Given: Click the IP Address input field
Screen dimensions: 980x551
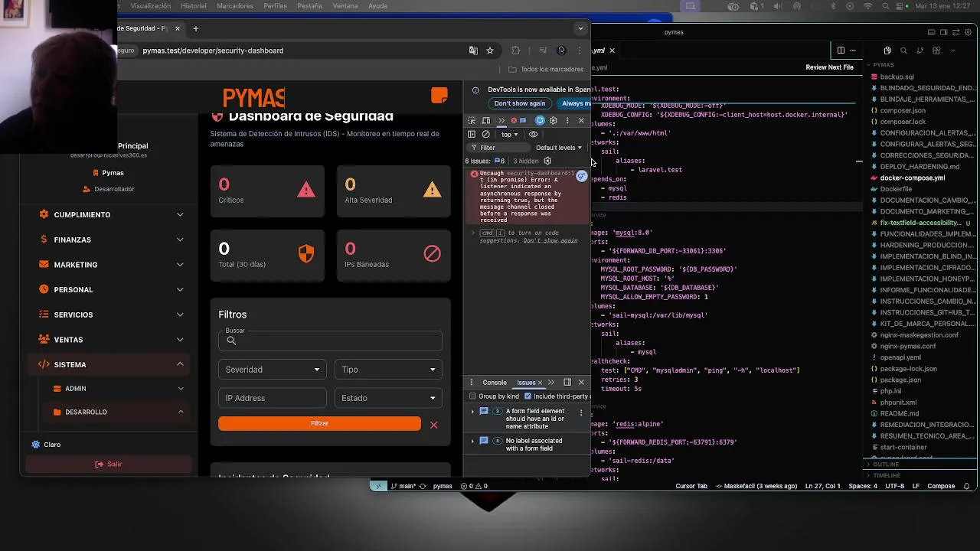Looking at the screenshot, I should point(272,398).
